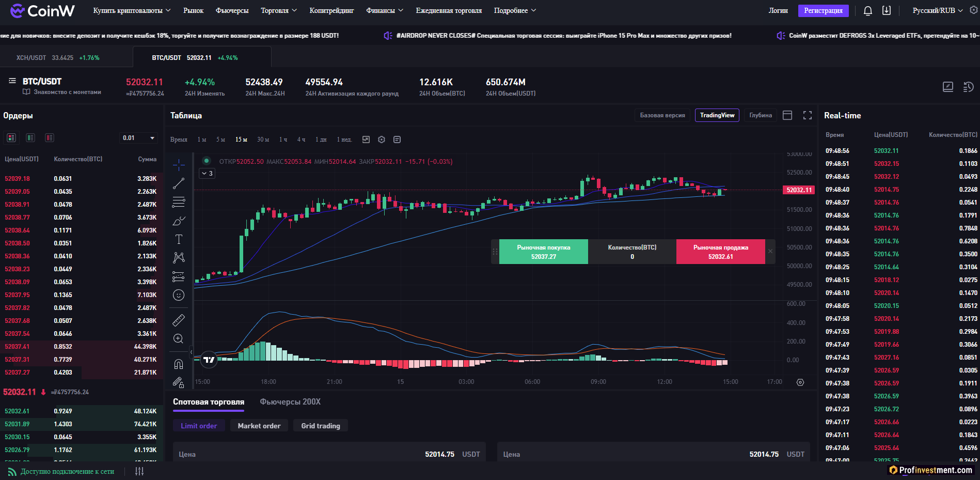
Task: Open the Fibonacci retracement tools
Action: [x=179, y=202]
